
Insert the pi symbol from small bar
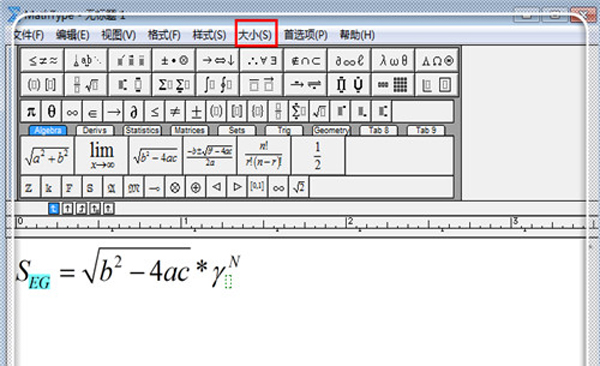pyautogui.click(x=31, y=111)
